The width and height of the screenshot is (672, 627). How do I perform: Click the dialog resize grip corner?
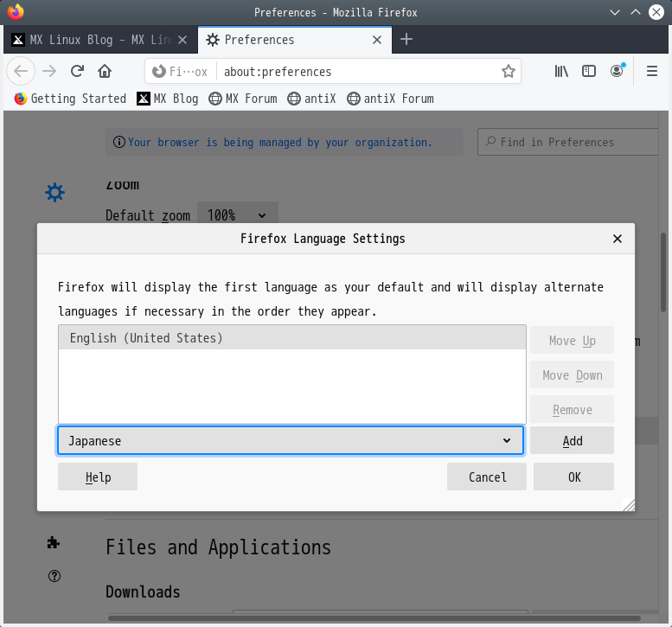(629, 505)
